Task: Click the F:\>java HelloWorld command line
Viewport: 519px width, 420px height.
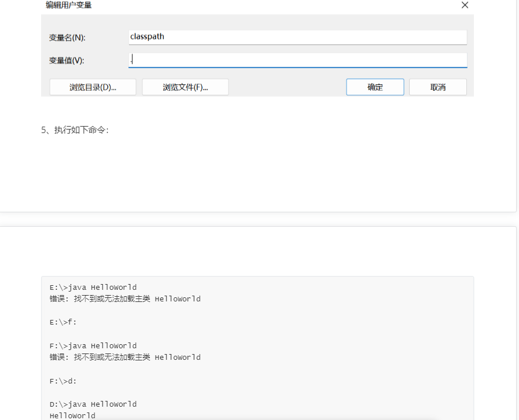Action: pyautogui.click(x=93, y=346)
